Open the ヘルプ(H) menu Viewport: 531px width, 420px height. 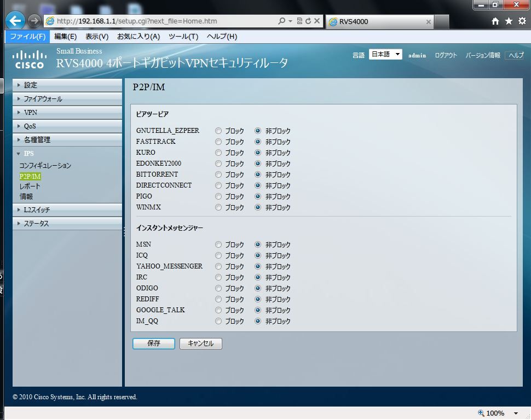(x=222, y=37)
